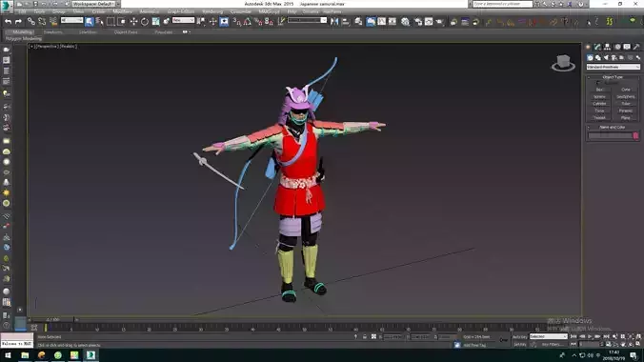
Task: Activate Select and Uniform Scale tool
Action: click(x=155, y=21)
